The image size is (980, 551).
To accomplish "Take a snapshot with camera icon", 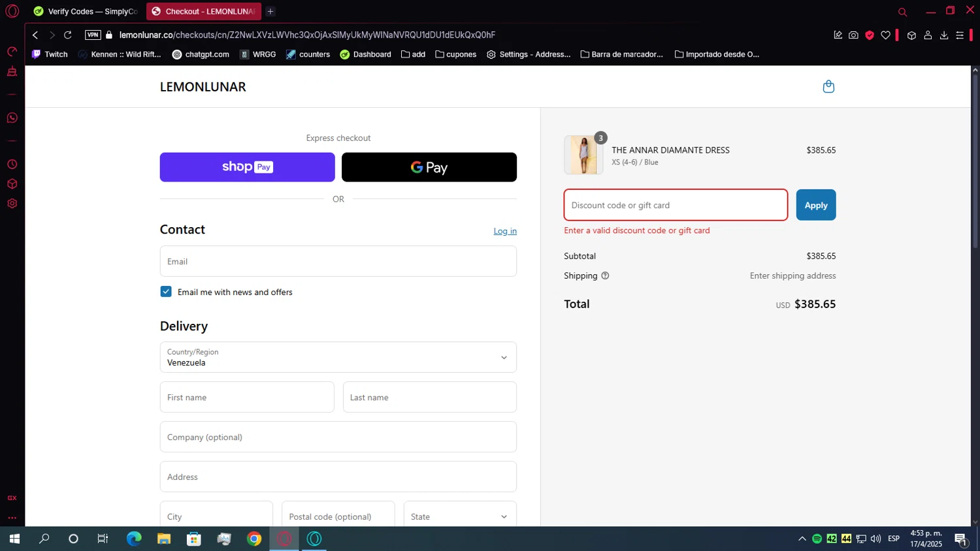I will pos(854,35).
